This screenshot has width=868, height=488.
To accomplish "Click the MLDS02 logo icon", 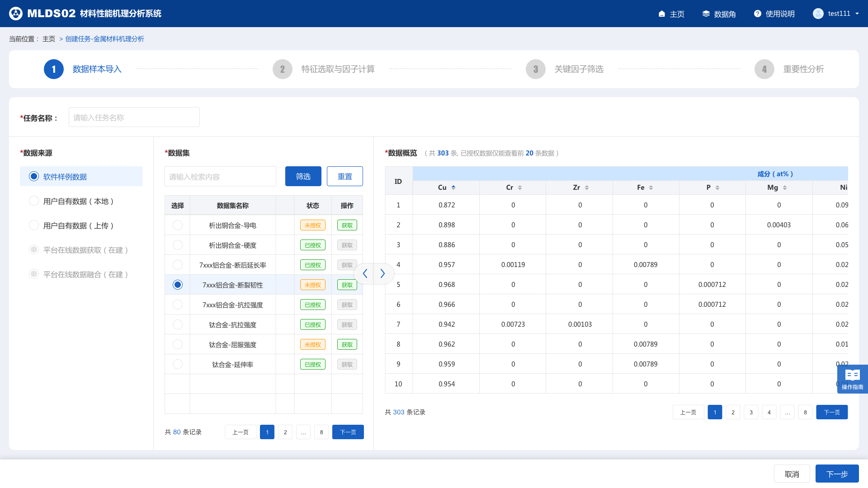I will (x=16, y=14).
